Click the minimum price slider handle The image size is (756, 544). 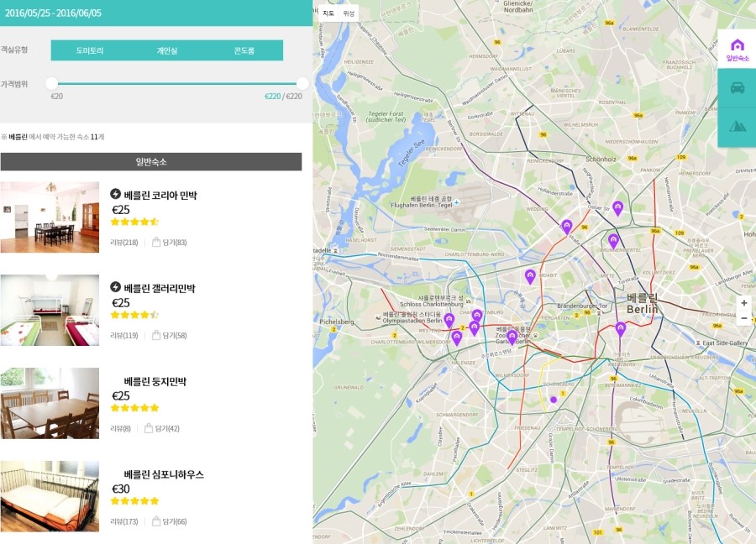[52, 83]
